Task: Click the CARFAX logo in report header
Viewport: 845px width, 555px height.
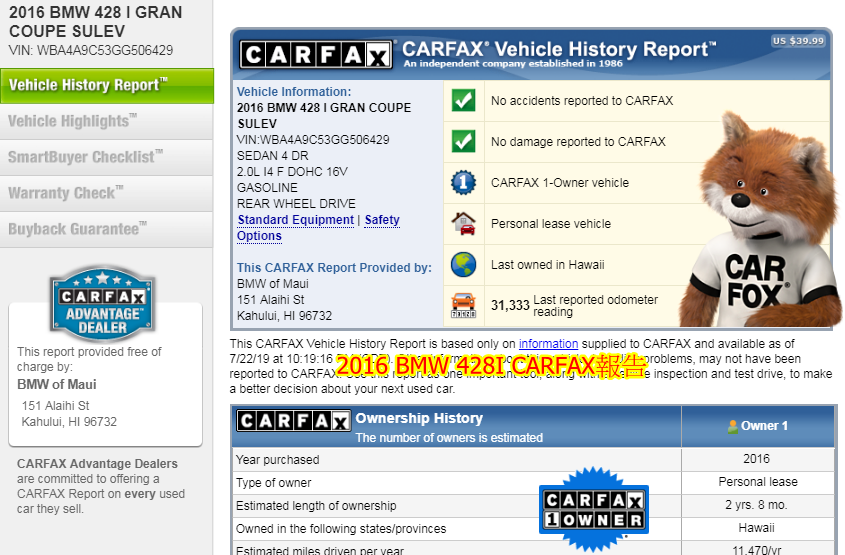Action: 316,54
